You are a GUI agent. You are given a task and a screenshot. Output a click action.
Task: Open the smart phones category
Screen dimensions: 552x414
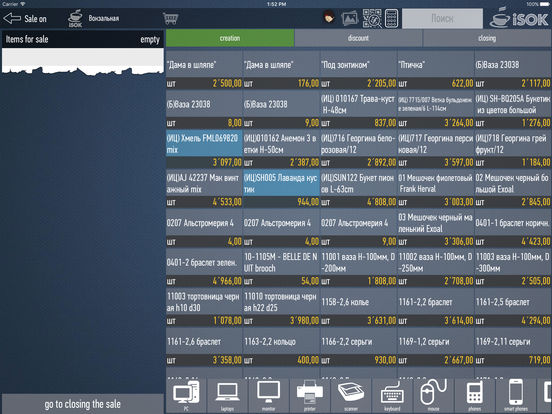tap(516, 395)
